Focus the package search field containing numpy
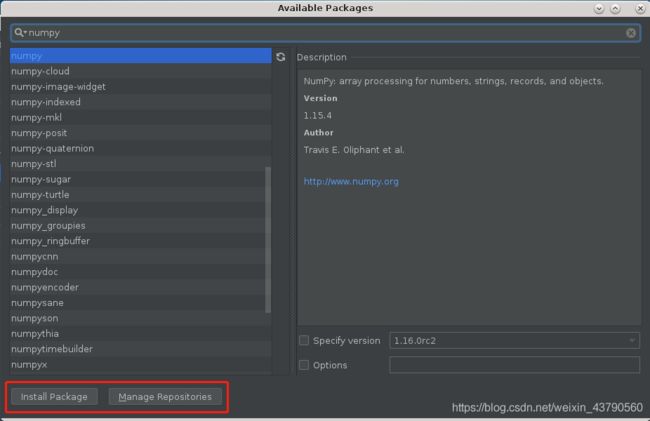The height and width of the screenshot is (421, 650). (x=325, y=33)
